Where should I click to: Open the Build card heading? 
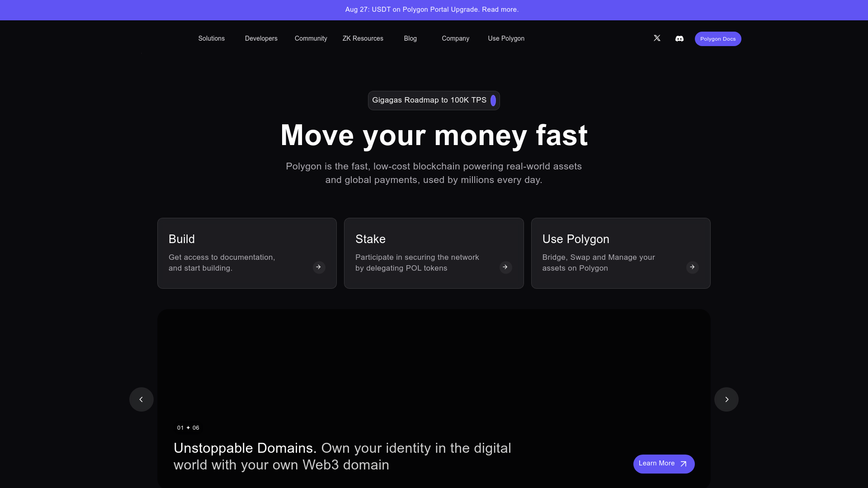[182, 239]
